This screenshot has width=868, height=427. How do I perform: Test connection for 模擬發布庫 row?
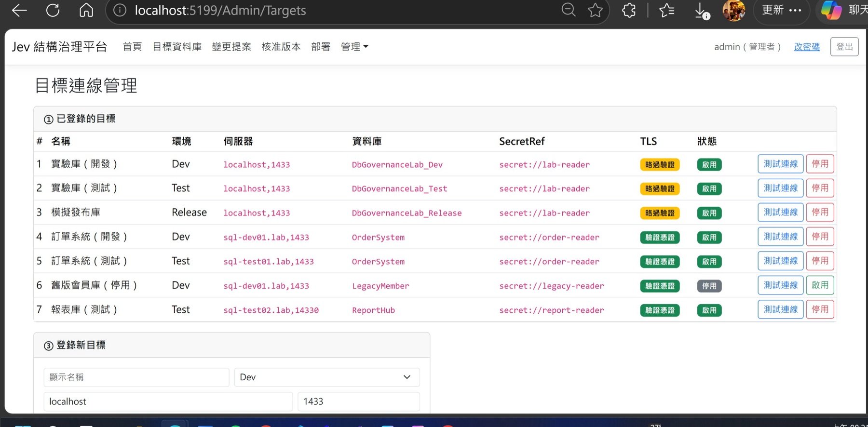click(780, 212)
